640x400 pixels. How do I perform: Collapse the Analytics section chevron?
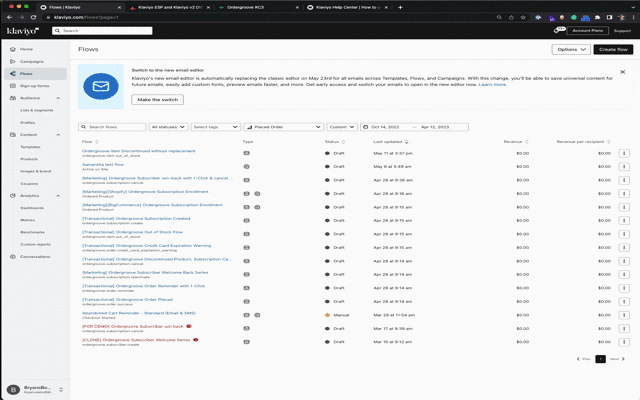coord(58,196)
